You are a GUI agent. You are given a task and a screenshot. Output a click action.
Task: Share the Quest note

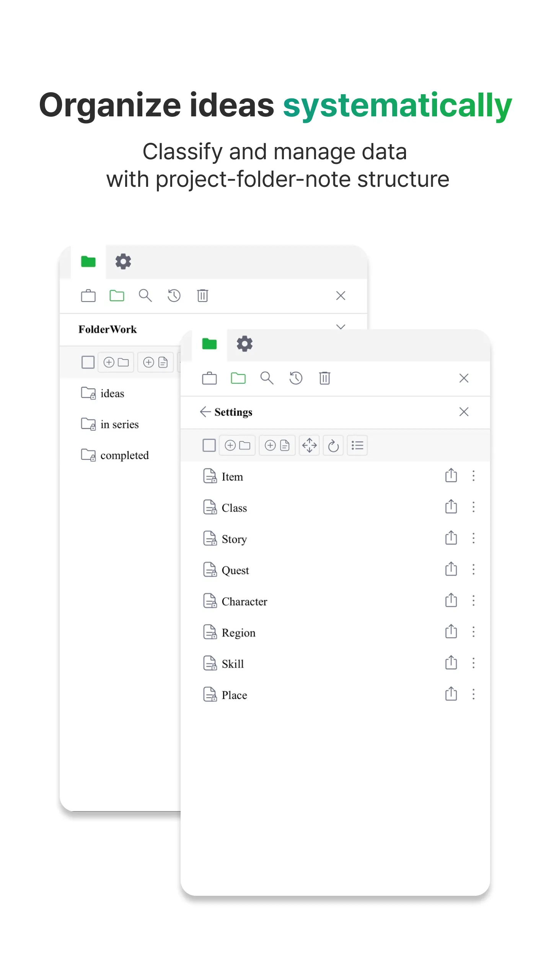451,569
